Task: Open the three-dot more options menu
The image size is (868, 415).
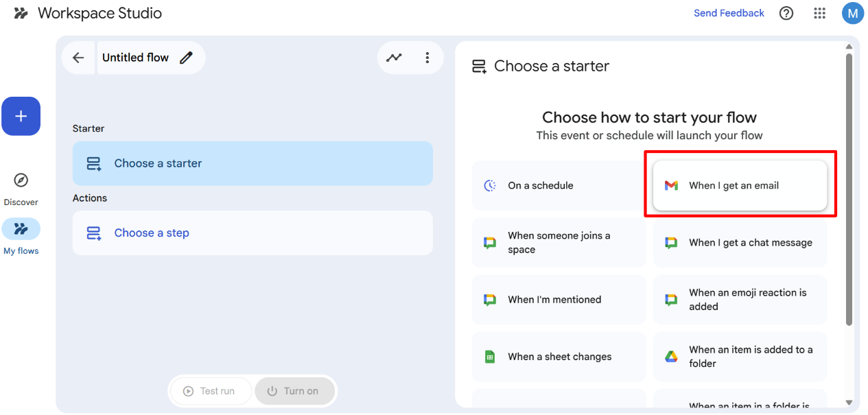Action: pyautogui.click(x=427, y=58)
